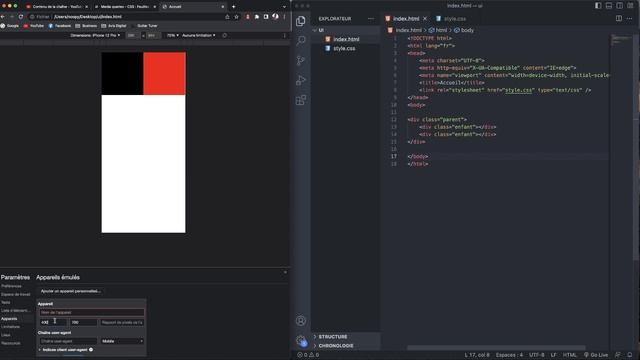Open Explorer panel more actions (three dots)
Image resolution: width=640 pixels, height=360 pixels.
tap(371, 19)
